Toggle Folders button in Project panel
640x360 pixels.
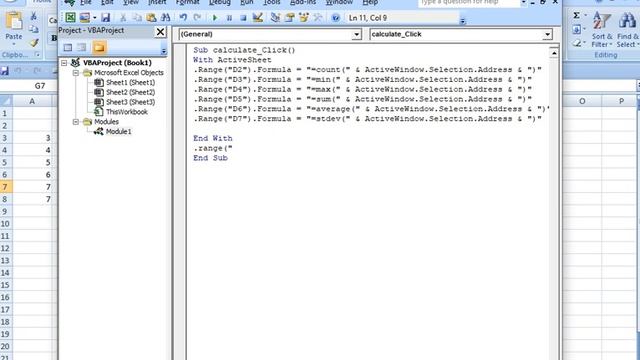tap(99, 48)
